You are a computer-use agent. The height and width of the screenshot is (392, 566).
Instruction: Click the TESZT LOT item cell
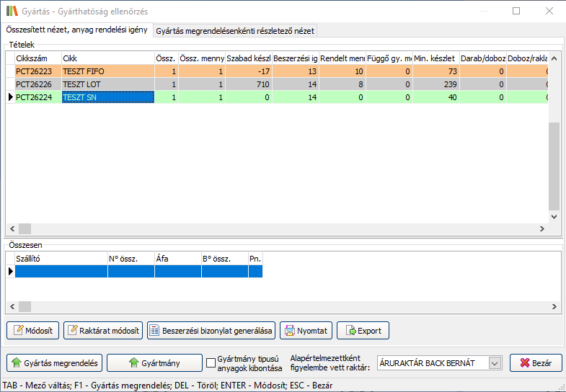coord(107,84)
